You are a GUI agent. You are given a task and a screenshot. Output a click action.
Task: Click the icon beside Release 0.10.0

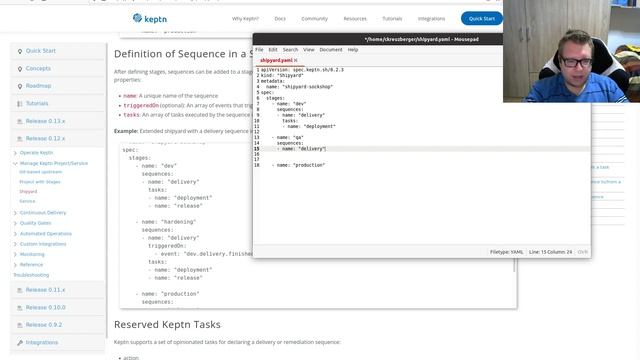(20, 308)
